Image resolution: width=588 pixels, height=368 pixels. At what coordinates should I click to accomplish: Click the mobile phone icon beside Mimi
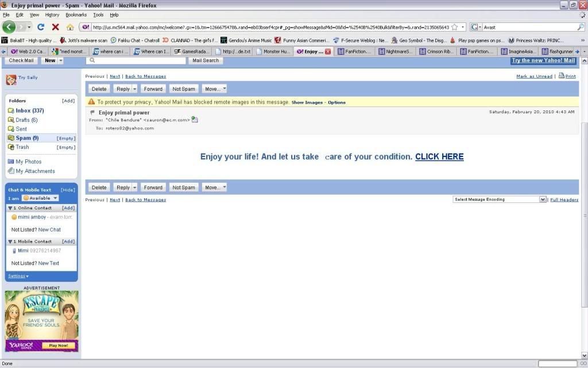pyautogui.click(x=14, y=251)
